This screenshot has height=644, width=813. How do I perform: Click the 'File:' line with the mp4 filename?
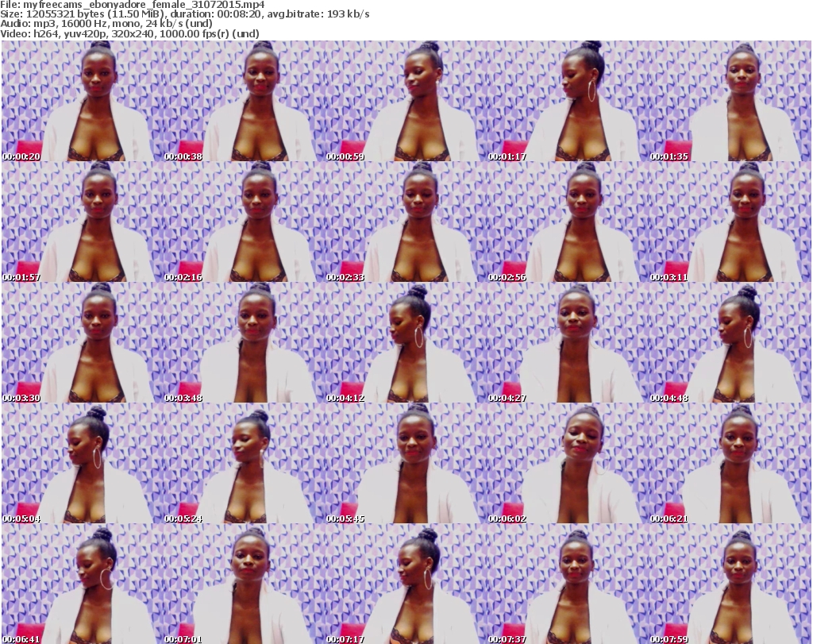133,5
